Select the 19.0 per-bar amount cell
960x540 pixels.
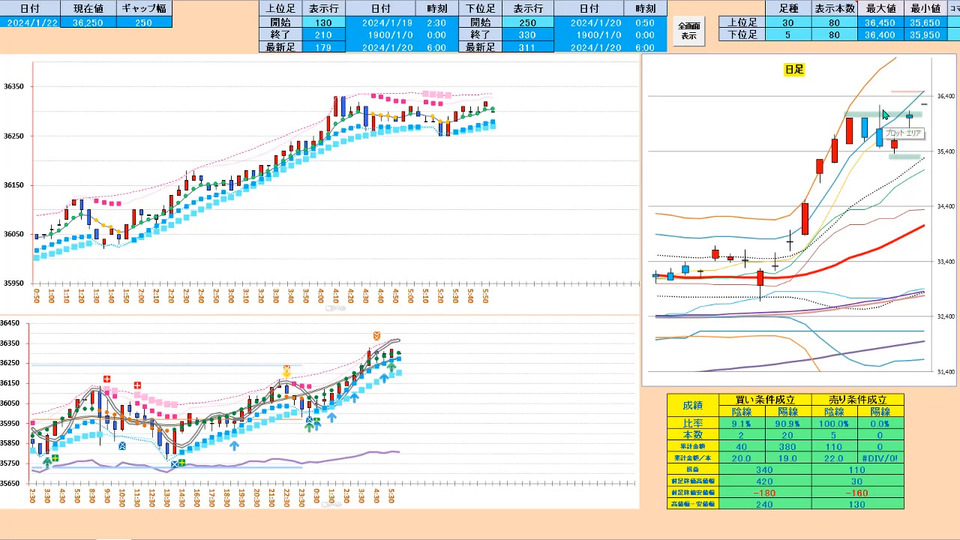coord(787,458)
